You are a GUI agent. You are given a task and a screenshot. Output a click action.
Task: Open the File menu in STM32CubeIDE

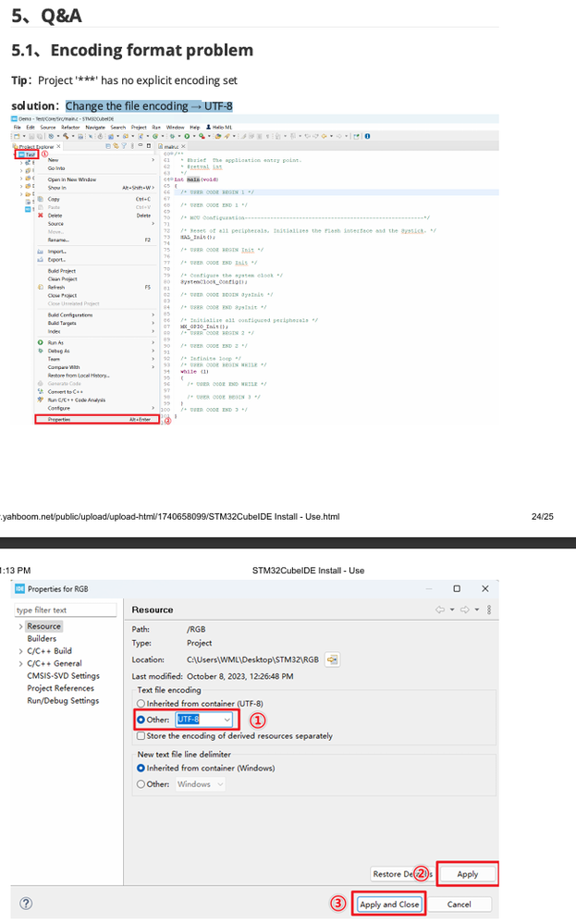pyautogui.click(x=17, y=128)
